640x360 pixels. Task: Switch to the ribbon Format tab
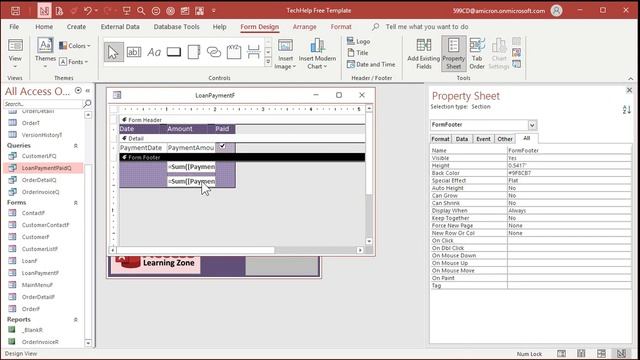tap(341, 27)
